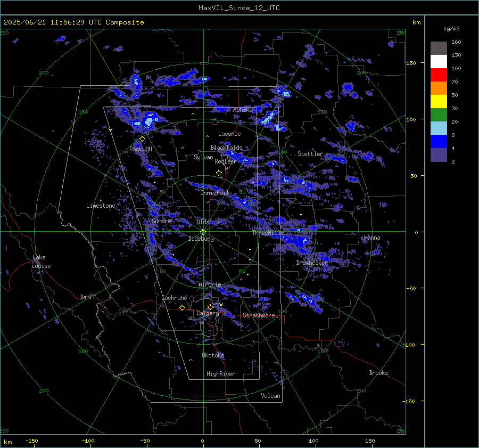The width and height of the screenshot is (479, 448).
Task: Click the Lacombe town label
Action: point(229,134)
